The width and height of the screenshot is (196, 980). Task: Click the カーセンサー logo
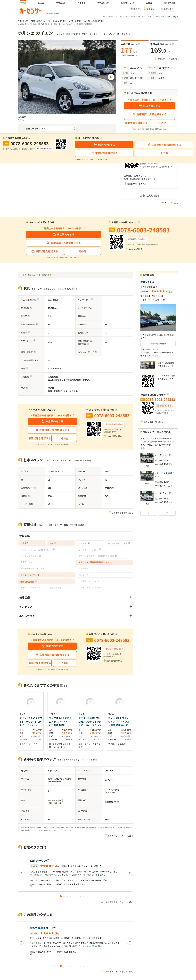point(30,11)
